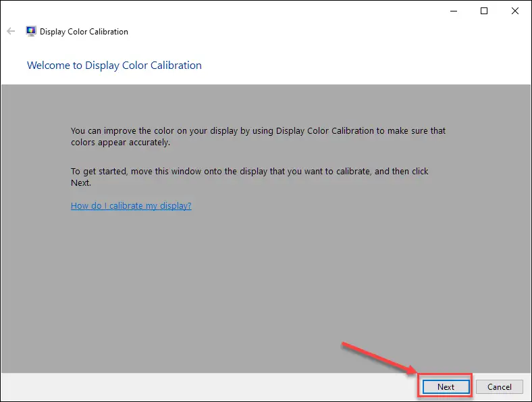Close the Display Color Calibration window
Image resolution: width=532 pixels, height=402 pixels.
(x=515, y=11)
